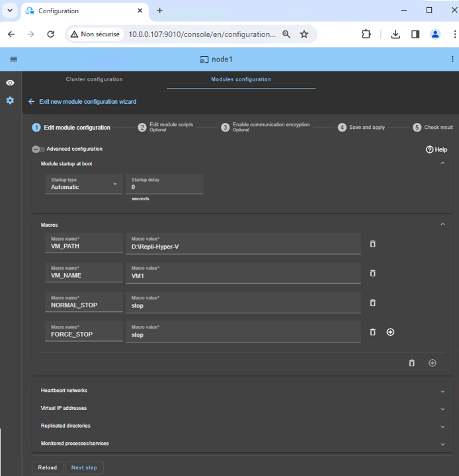
Task: Click the Next step button
Action: 84,467
